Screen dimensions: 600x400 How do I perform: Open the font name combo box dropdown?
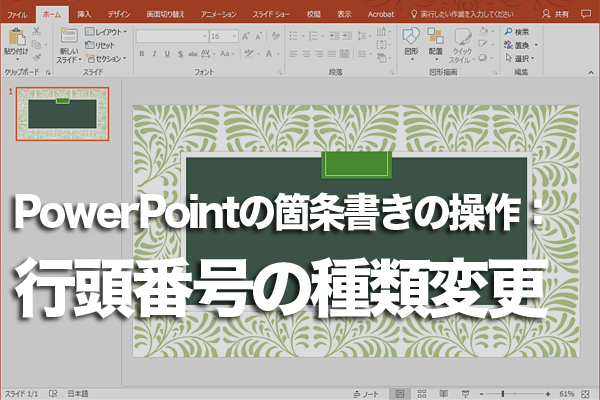205,36
